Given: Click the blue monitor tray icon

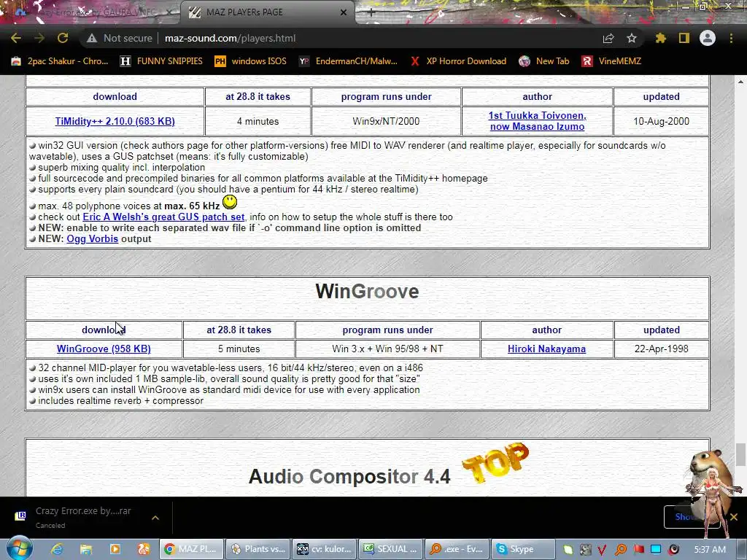Looking at the screenshot, I should coord(656,550).
